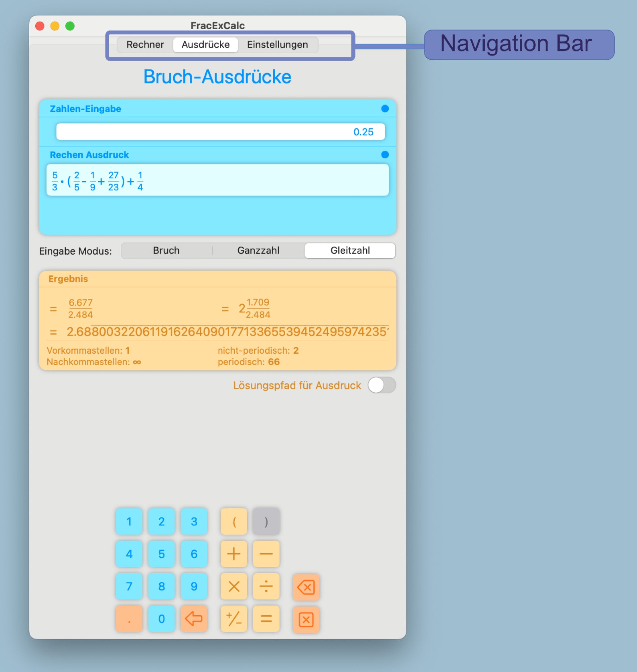Select Ganzzahl input mode
Screen dimensions: 637x672
(258, 251)
